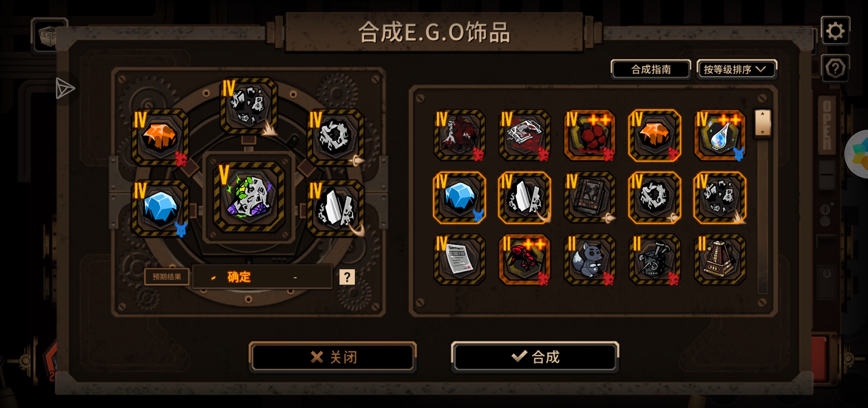Click the question mark beside expected result
868x408 pixels.
[x=347, y=277]
